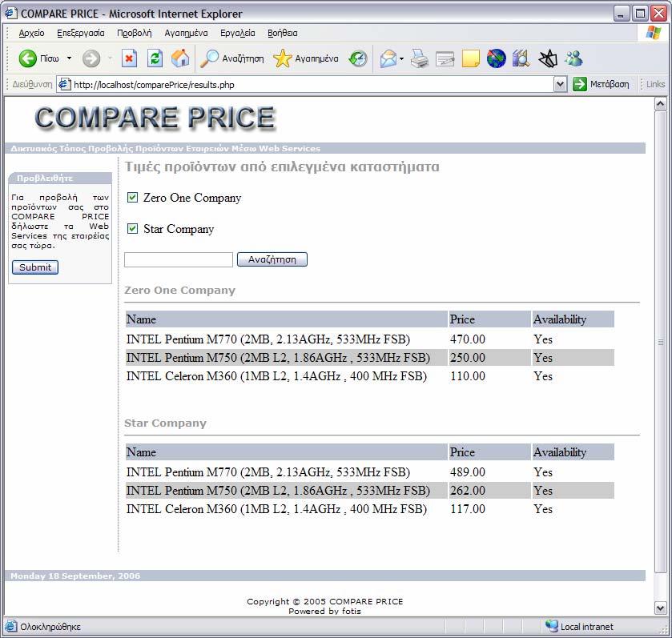Click the grey Forward arrow button

(x=91, y=58)
